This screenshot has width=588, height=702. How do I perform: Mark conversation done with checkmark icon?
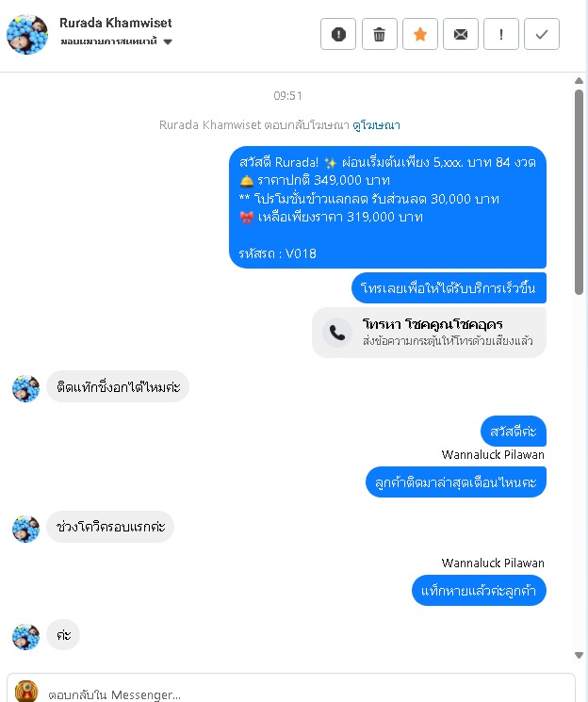[542, 34]
